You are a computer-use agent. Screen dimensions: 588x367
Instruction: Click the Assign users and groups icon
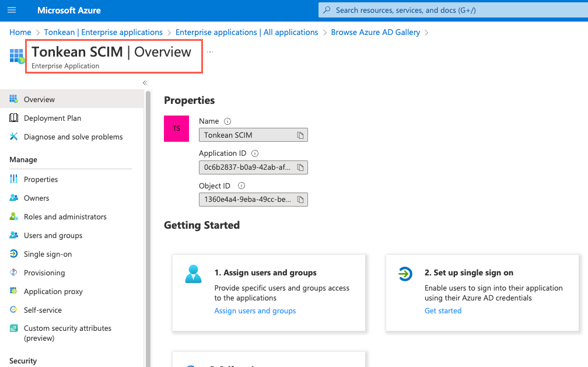tap(193, 273)
